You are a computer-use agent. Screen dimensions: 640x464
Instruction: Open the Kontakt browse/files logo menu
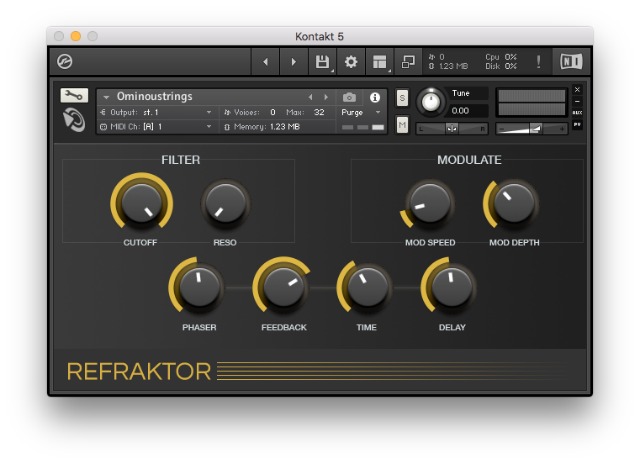coord(64,62)
